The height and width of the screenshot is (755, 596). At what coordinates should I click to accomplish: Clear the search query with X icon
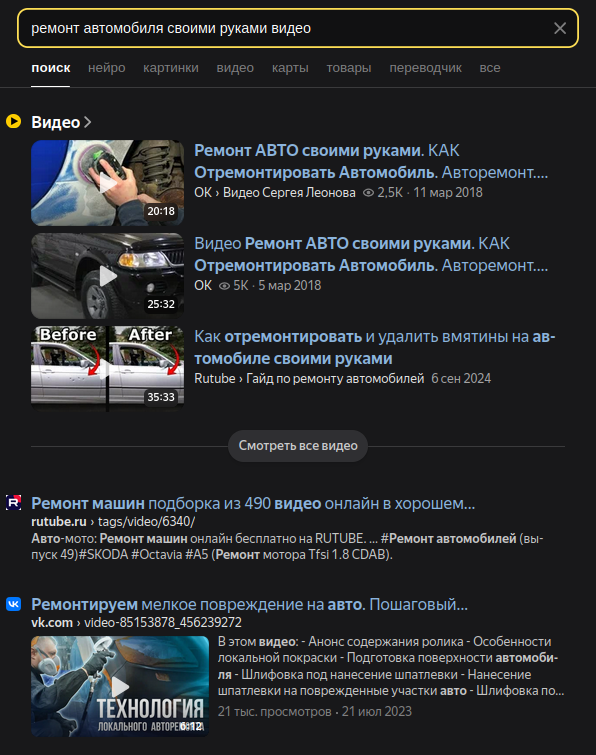point(559,28)
